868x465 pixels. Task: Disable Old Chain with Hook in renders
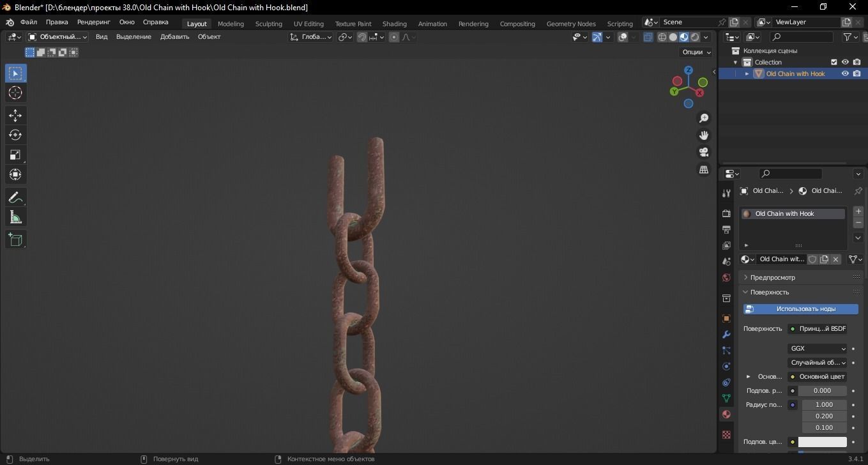coord(857,73)
